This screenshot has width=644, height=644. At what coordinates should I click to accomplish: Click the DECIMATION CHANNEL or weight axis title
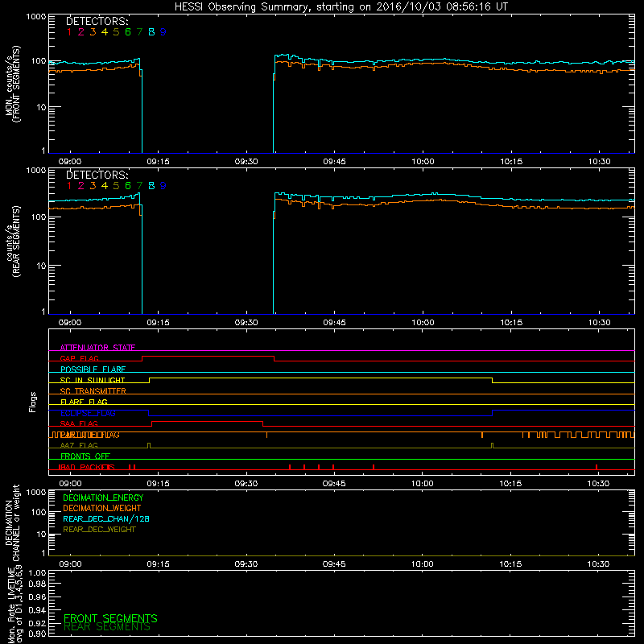(13, 522)
